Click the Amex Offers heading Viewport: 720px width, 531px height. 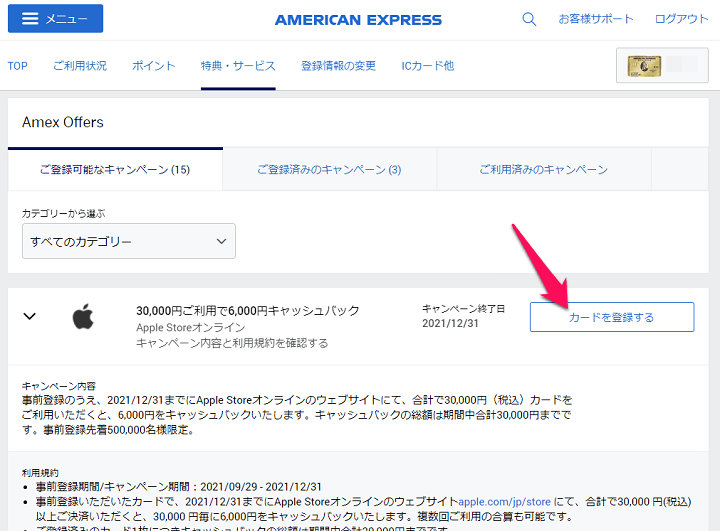(x=63, y=122)
